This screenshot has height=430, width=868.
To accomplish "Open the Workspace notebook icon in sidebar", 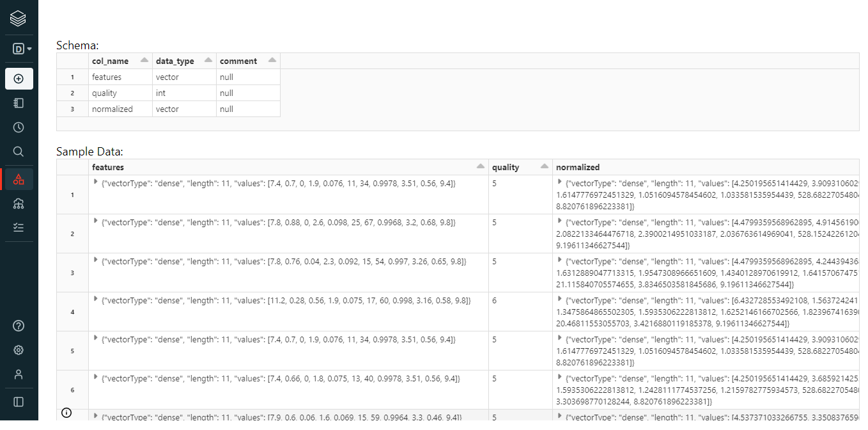I will (x=19, y=103).
